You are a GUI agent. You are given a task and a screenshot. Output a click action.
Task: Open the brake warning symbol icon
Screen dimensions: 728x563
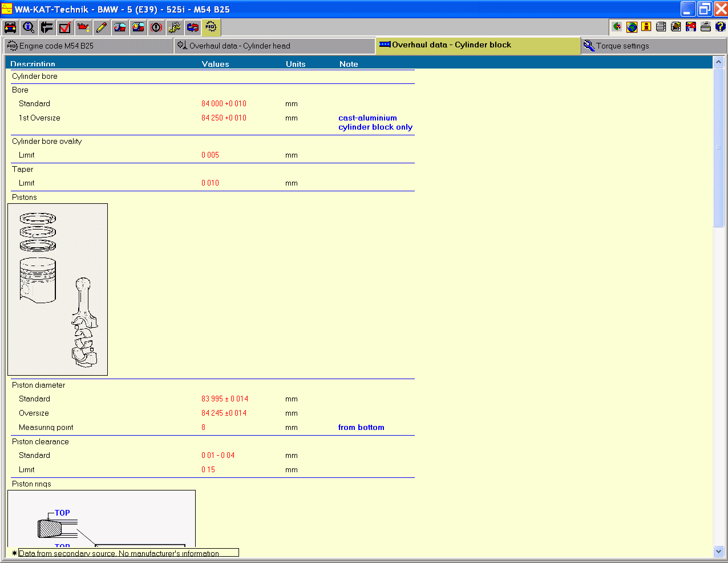click(156, 27)
